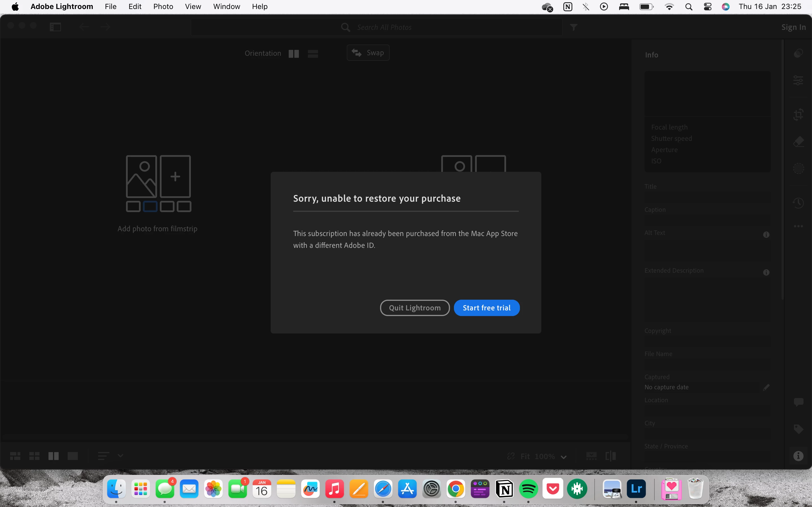Click Quit Lightroom button
Screen dimensions: 812x507
point(415,308)
